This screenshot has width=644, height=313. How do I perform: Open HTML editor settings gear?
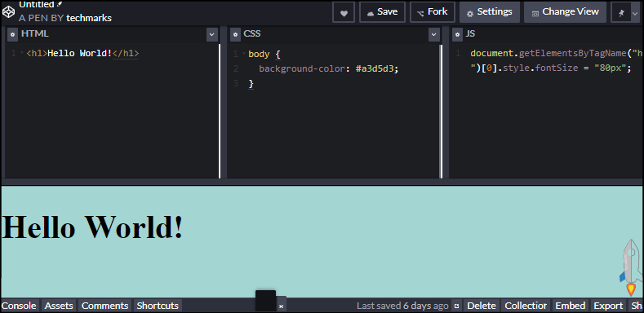click(x=13, y=35)
